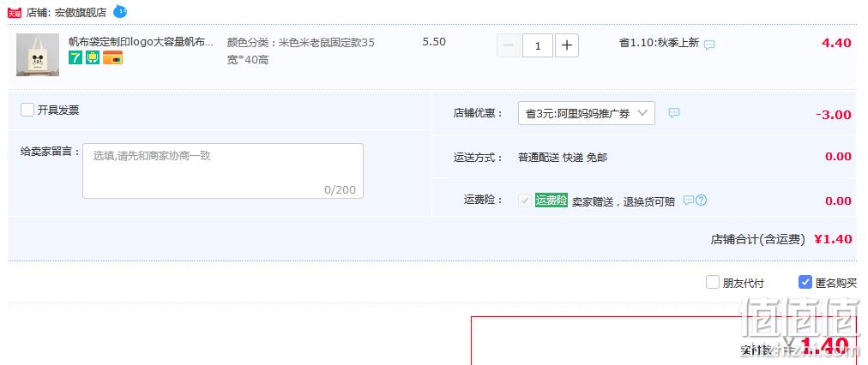Screen dimensions: 868x365
Task: Increase quantity with the plus button
Action: [x=566, y=46]
